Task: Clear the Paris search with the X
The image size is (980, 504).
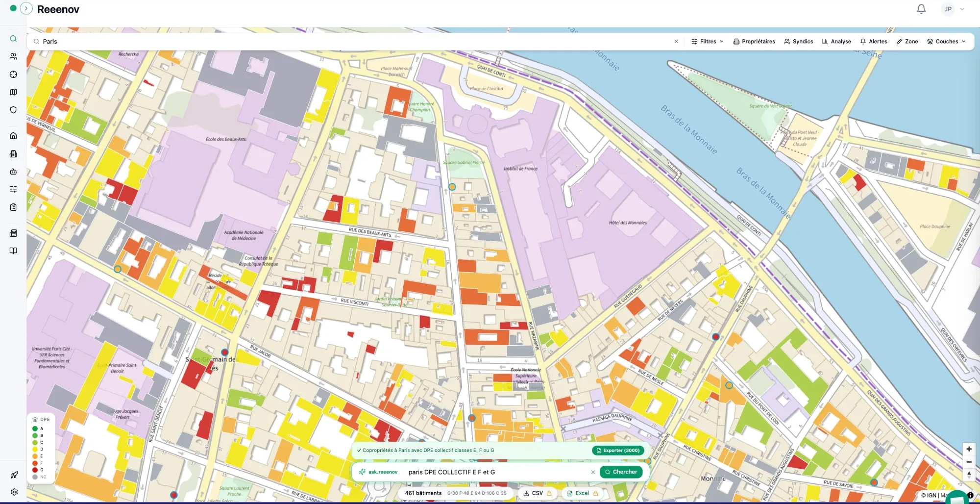Action: (676, 42)
